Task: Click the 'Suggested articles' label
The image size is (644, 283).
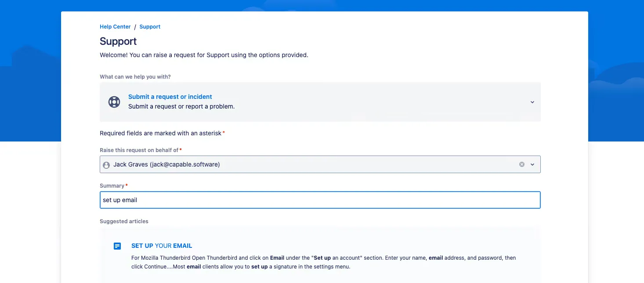Action: [x=124, y=221]
